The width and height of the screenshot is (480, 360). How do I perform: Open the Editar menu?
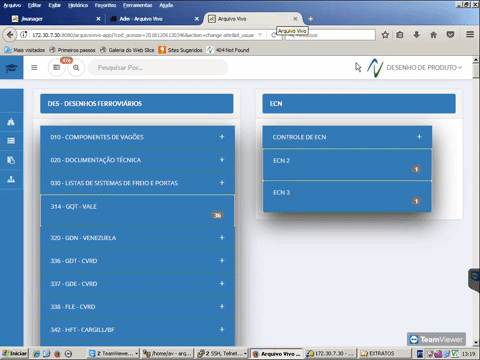click(x=34, y=5)
